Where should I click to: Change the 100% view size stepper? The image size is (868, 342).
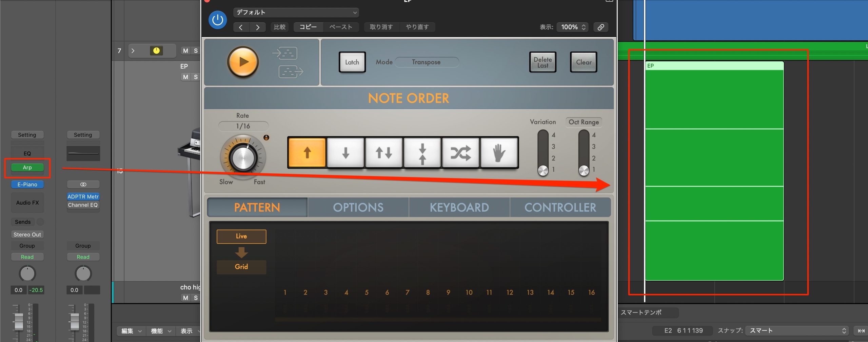pos(572,27)
